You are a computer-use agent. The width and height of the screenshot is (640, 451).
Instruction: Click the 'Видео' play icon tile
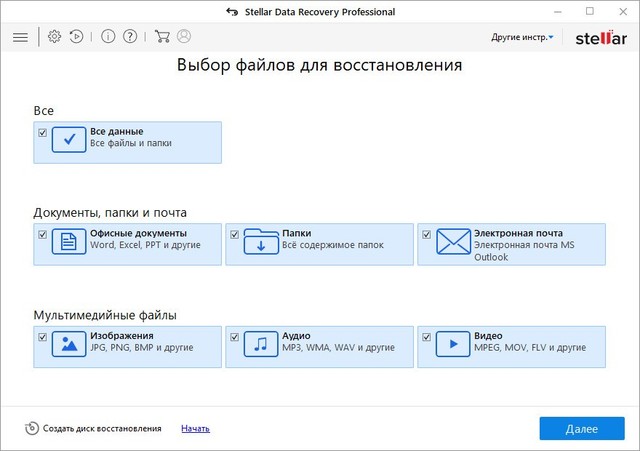(x=453, y=344)
